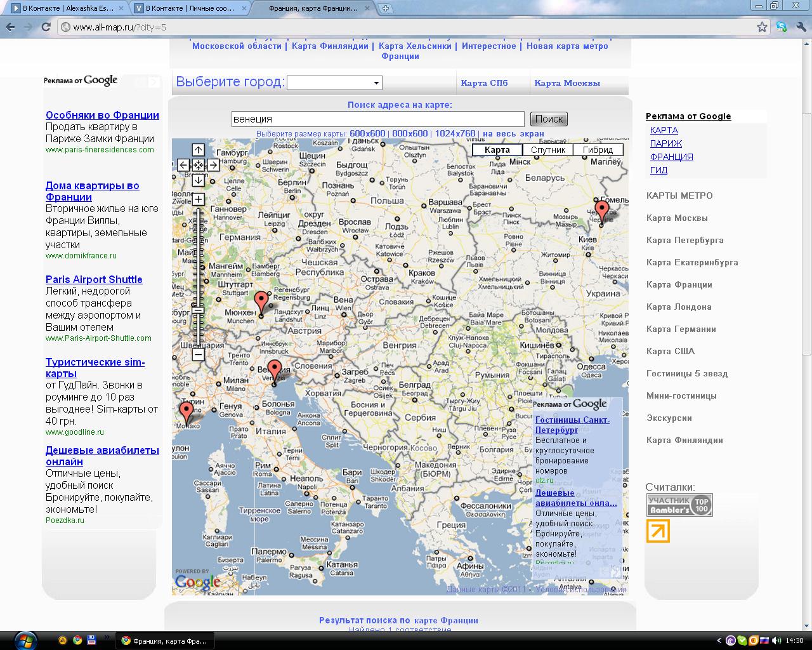Open 'Гостиницы 5 звезд' sidebar link
This screenshot has width=812, height=650.
[x=687, y=373]
